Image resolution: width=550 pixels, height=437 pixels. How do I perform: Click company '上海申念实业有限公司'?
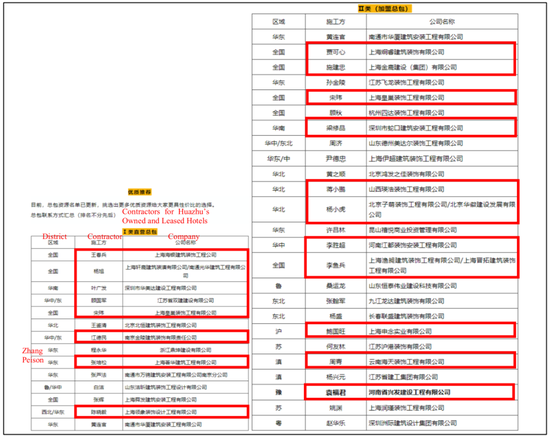[400, 331]
